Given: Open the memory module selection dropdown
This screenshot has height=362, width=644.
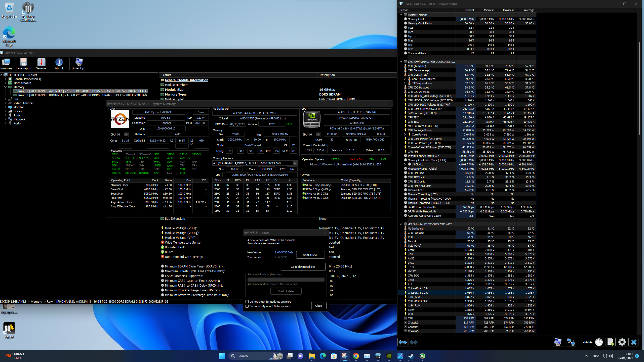Looking at the screenshot, I should 295,163.
